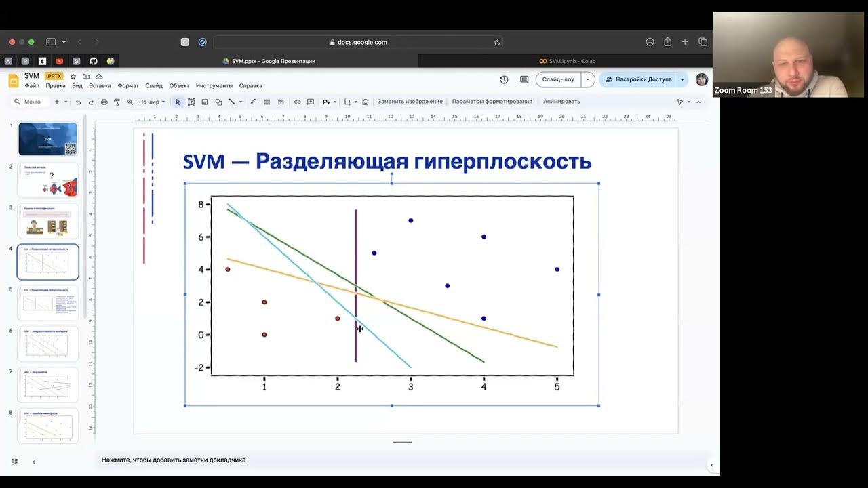Open the Рч alt text dropdown
868x488 pixels.
pos(328,102)
